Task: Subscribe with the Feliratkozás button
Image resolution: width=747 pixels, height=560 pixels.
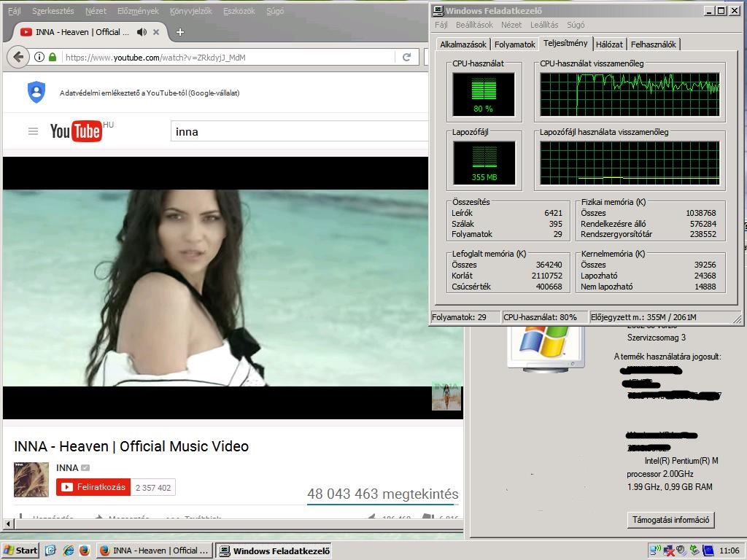Action: point(93,487)
